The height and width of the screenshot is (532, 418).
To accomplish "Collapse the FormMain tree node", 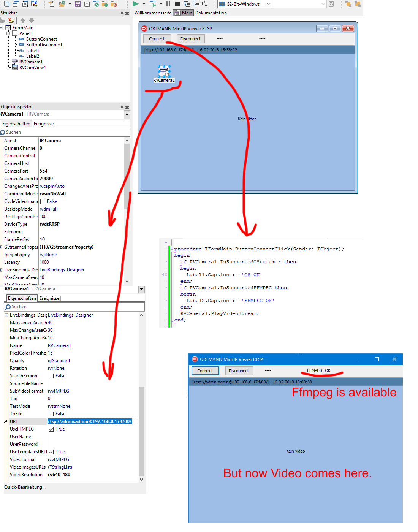I will (x=2, y=28).
